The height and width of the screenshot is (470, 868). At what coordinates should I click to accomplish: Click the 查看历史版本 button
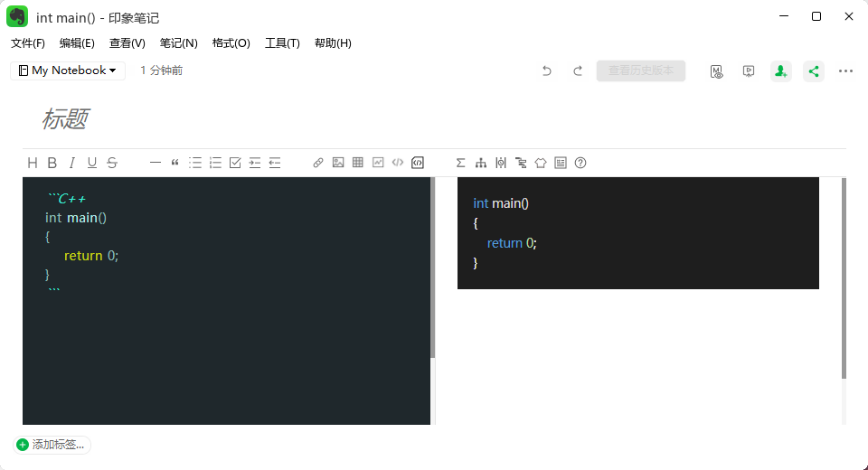[x=641, y=70]
